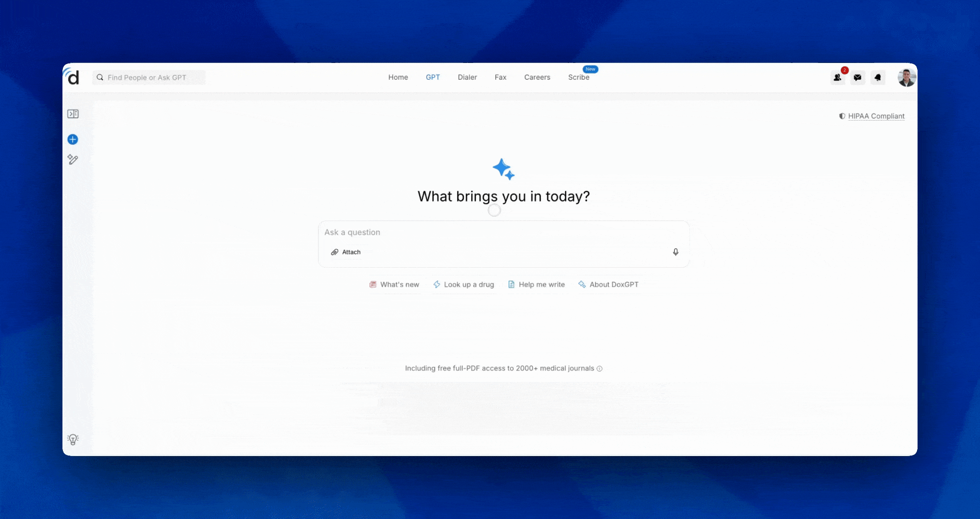Toggle the sidebar panel icon
This screenshot has height=519, width=980.
[73, 114]
